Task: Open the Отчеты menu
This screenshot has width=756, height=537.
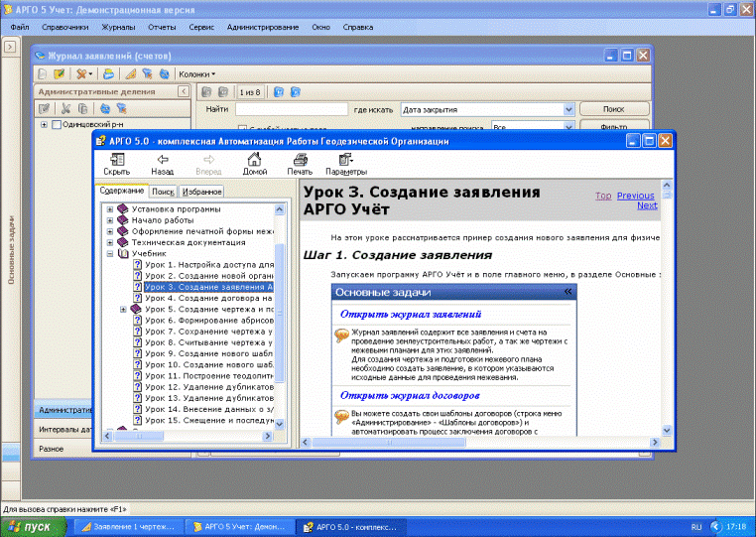Action: click(x=162, y=27)
